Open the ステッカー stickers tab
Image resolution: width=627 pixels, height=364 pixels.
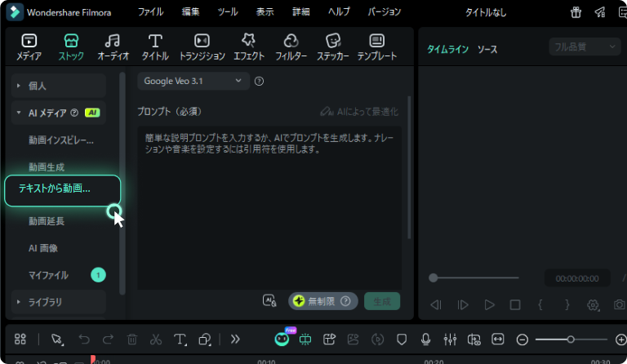[x=333, y=47]
